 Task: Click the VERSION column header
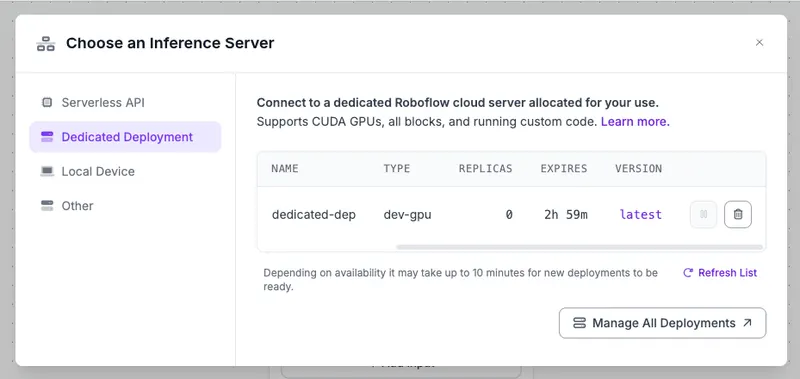tap(638, 169)
